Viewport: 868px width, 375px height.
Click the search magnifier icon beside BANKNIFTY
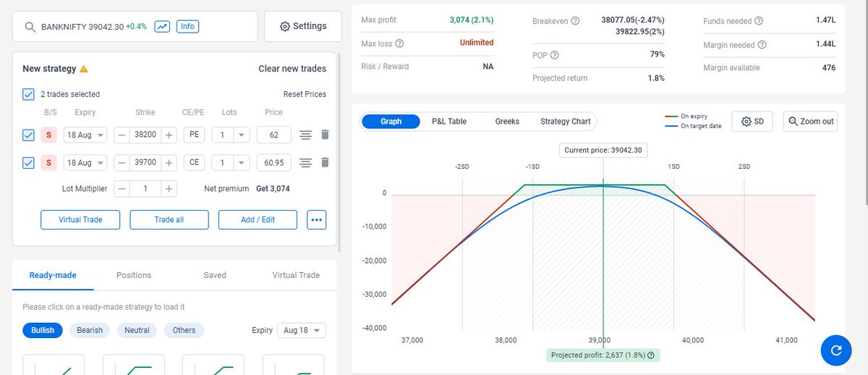click(x=30, y=27)
